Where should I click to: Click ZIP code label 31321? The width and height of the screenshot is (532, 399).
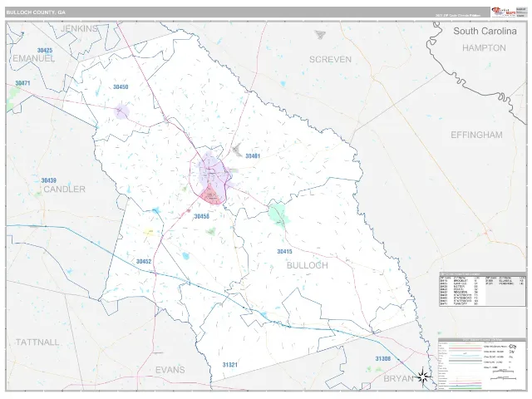230,365
